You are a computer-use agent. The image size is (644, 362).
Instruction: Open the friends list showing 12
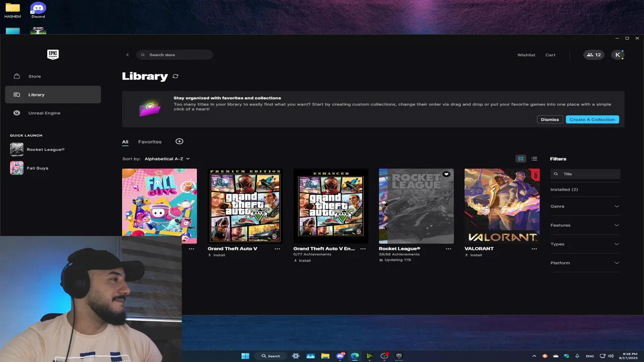[x=594, y=55]
